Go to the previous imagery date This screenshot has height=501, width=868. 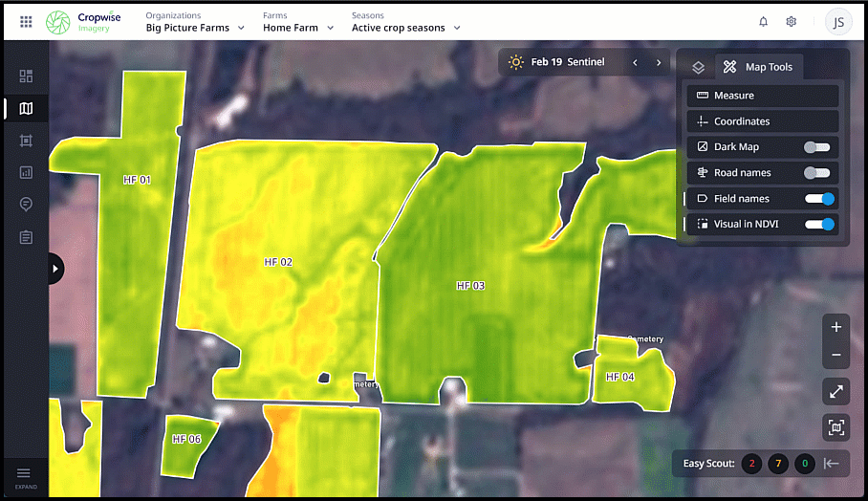point(635,63)
